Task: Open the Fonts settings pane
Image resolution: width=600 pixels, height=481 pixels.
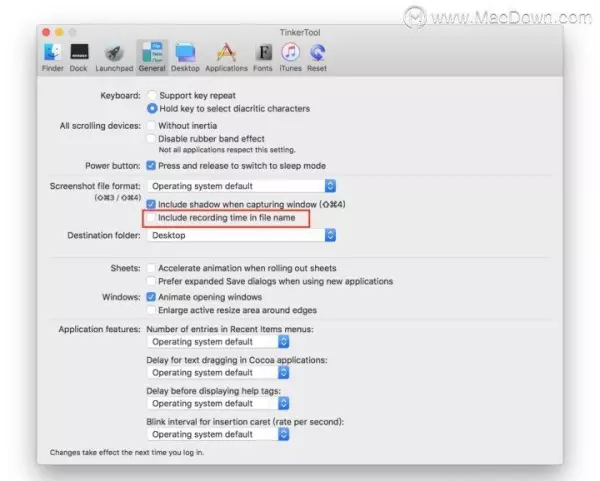Action: tap(263, 57)
